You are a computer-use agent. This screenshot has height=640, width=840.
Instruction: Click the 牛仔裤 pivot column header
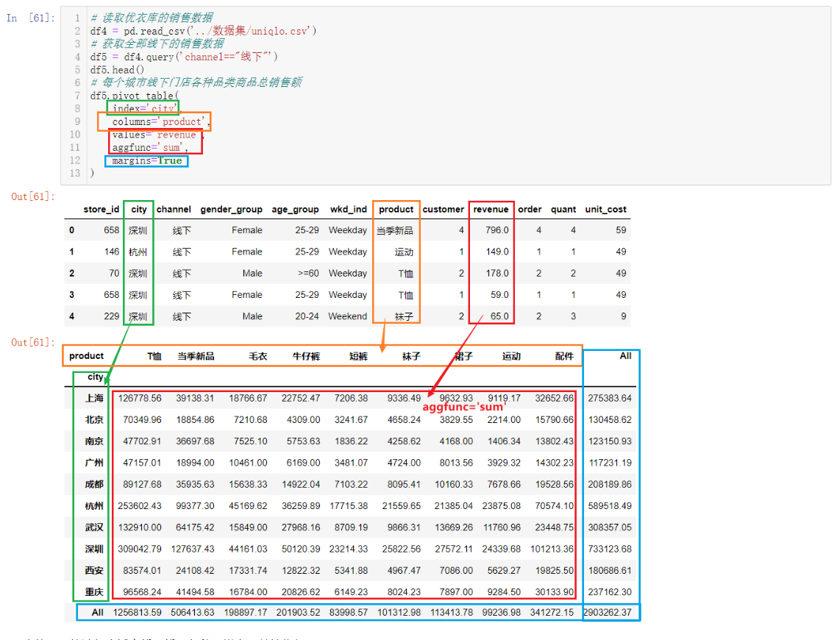307,356
